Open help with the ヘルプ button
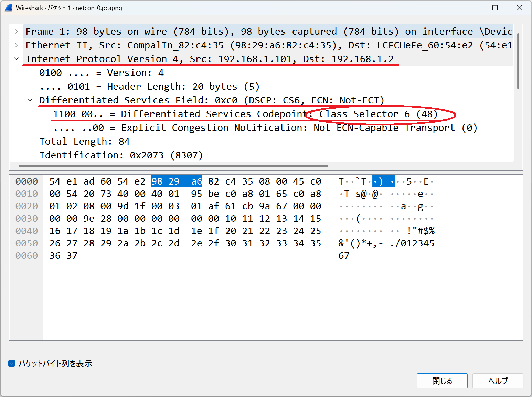Screen dimensions: 532x397 coord(498,381)
